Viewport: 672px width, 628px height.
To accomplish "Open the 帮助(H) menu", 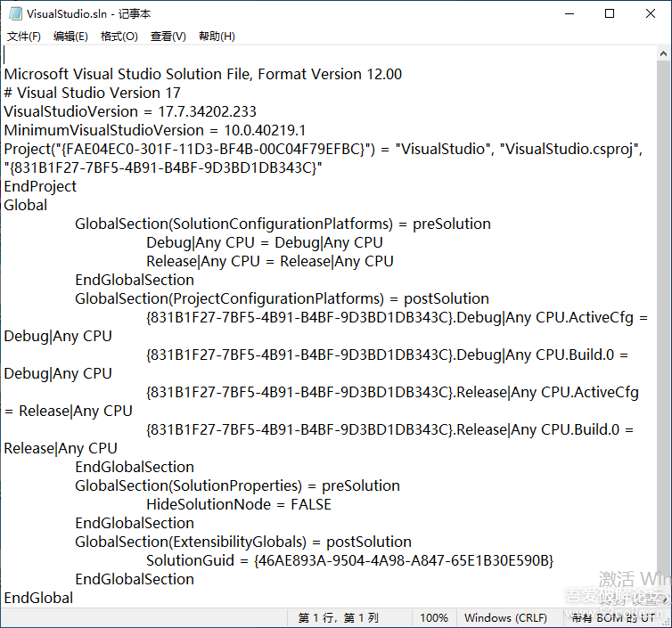I will pyautogui.click(x=217, y=37).
